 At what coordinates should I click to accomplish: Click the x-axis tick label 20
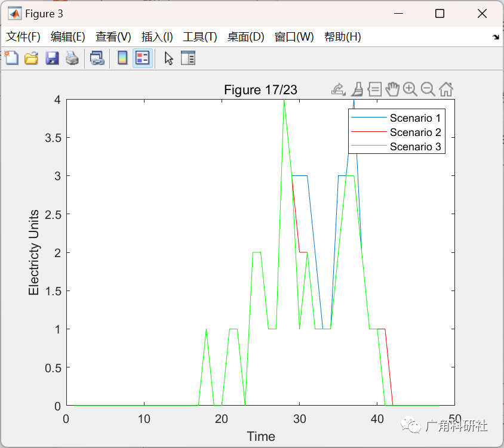point(222,419)
